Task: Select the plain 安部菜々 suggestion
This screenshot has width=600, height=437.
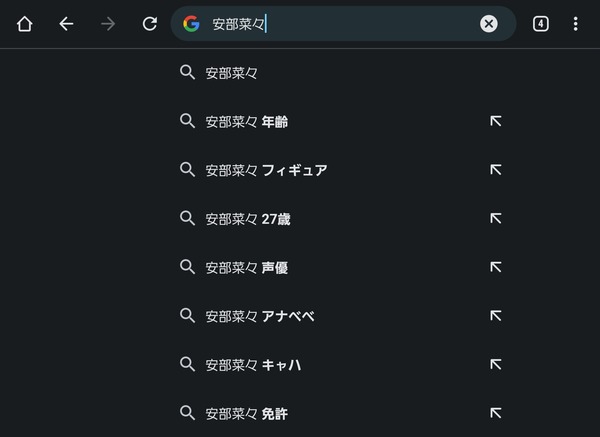Action: (x=341, y=72)
